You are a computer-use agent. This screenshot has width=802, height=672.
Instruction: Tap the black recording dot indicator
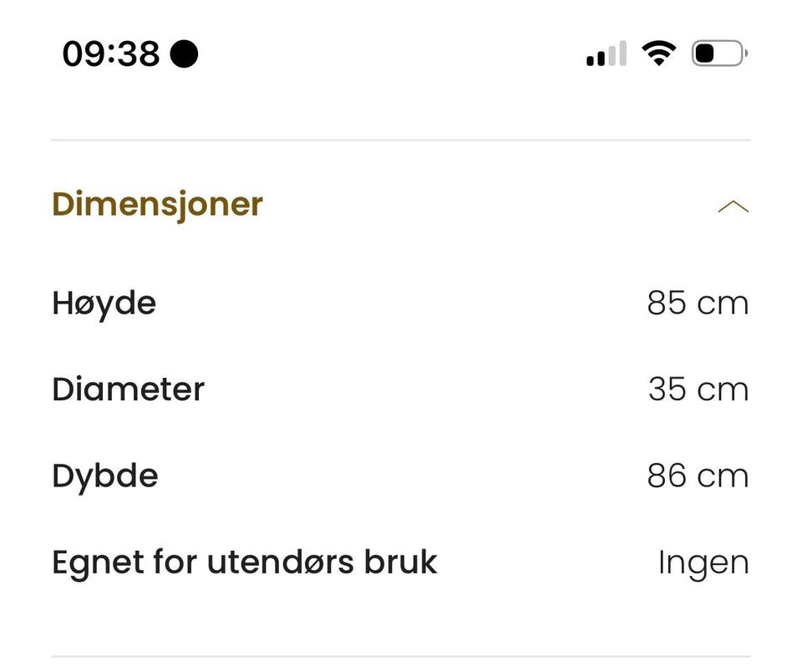click(184, 54)
